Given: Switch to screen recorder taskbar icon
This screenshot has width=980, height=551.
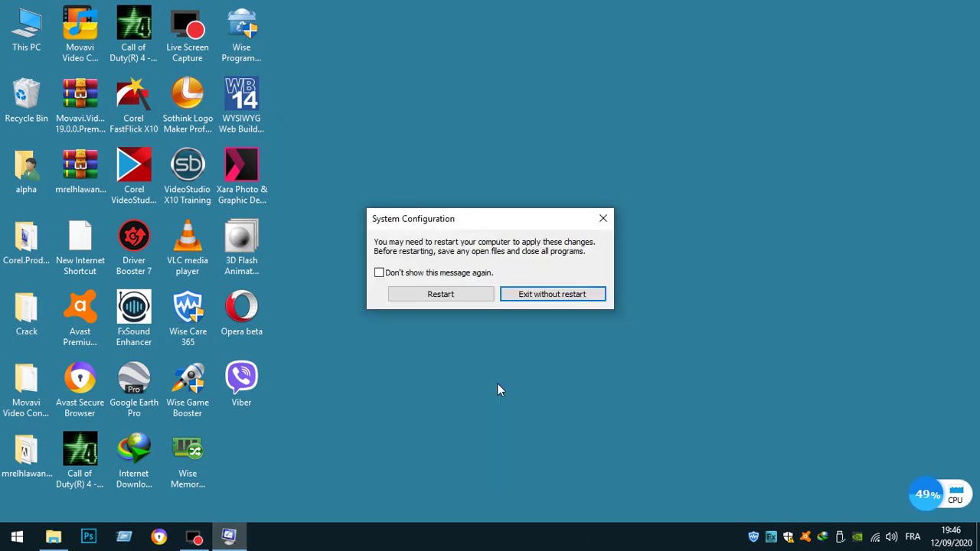Looking at the screenshot, I should (194, 537).
